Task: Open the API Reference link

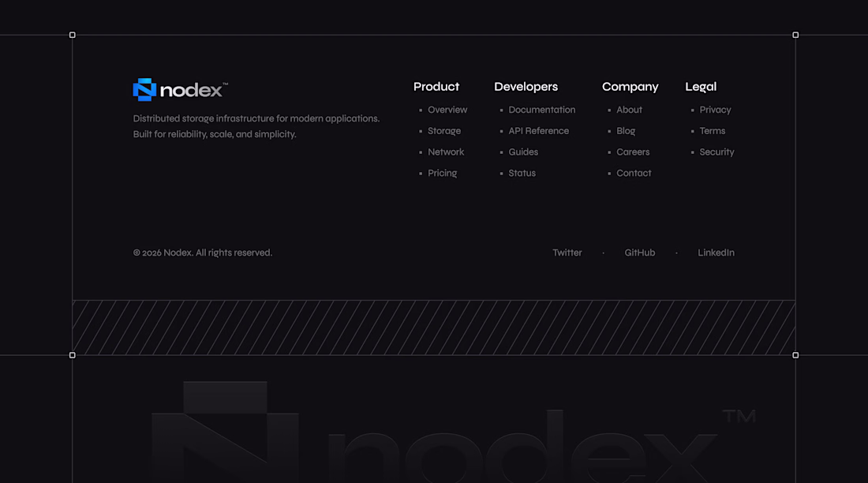Action: [539, 131]
